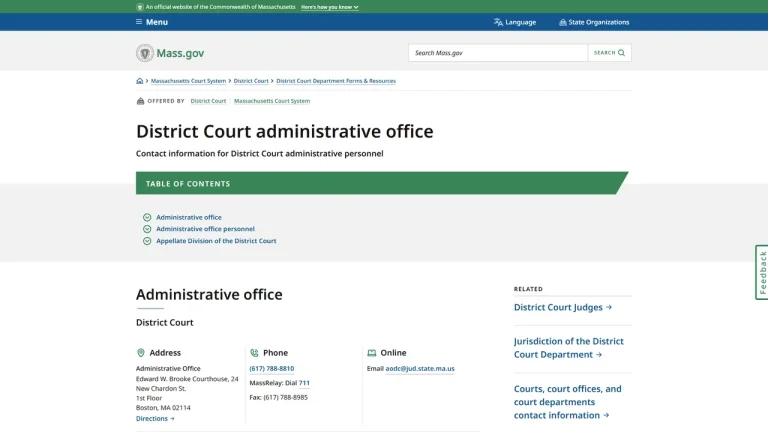Email aodc@jud.state.ma.us link
This screenshot has height=432, width=768.
(420, 368)
